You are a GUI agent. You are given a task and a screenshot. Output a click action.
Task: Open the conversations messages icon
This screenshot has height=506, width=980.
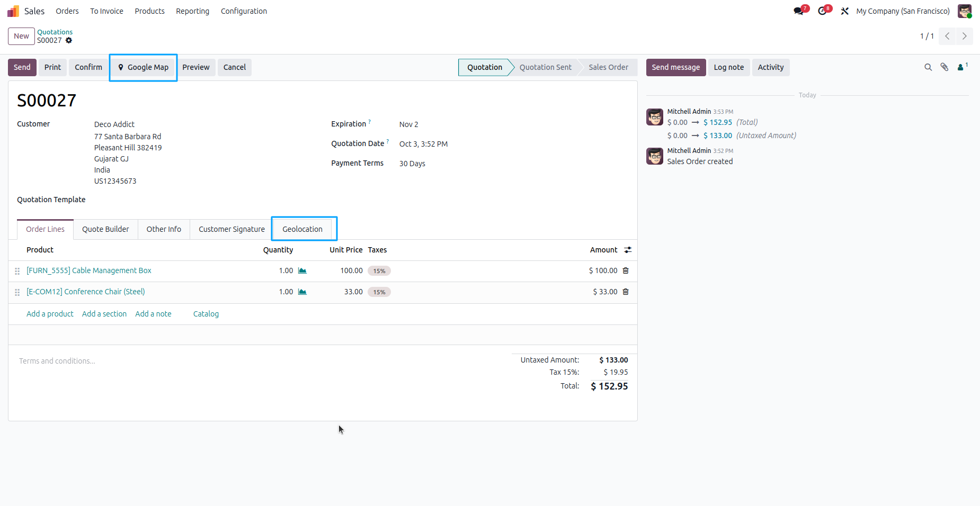pos(798,11)
